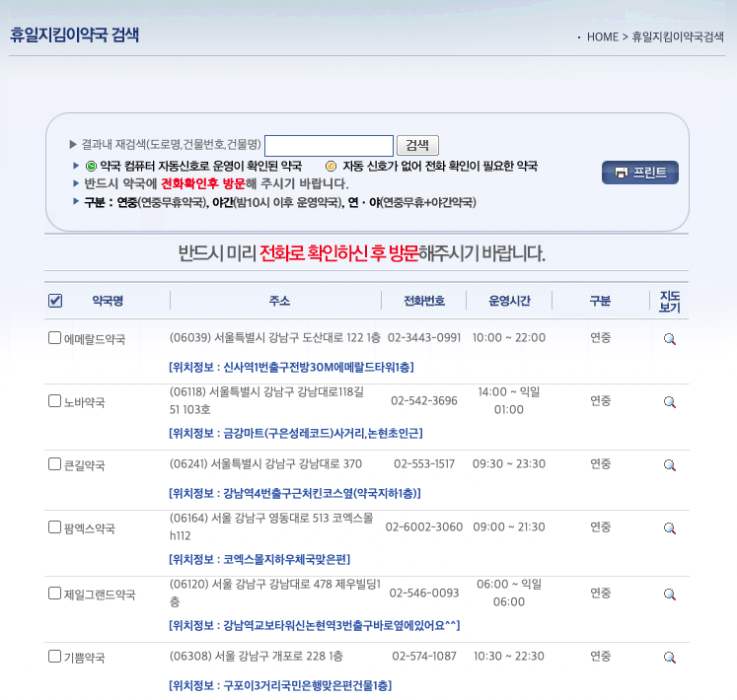Click phone number 02-542-3696
The image size is (737, 700).
coord(424,400)
